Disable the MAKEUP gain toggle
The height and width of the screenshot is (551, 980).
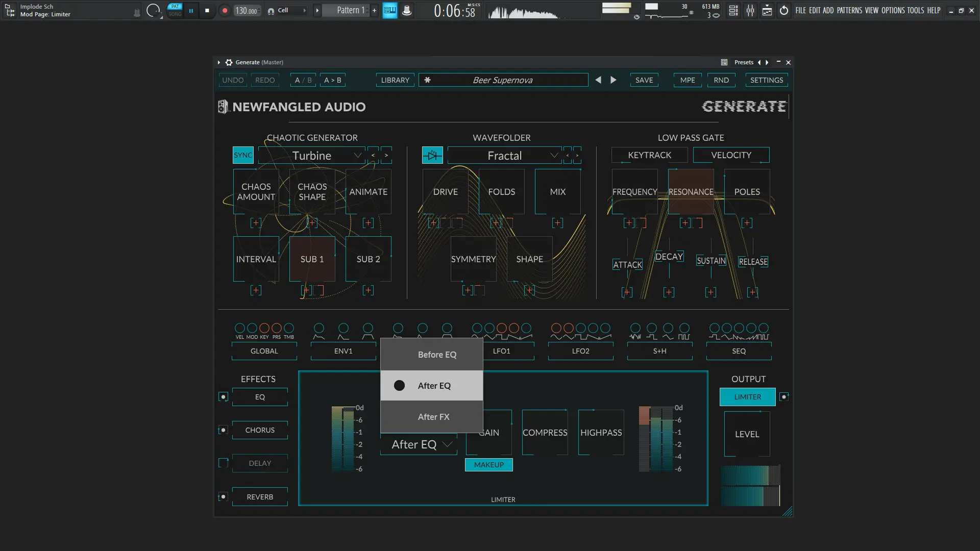pyautogui.click(x=488, y=465)
